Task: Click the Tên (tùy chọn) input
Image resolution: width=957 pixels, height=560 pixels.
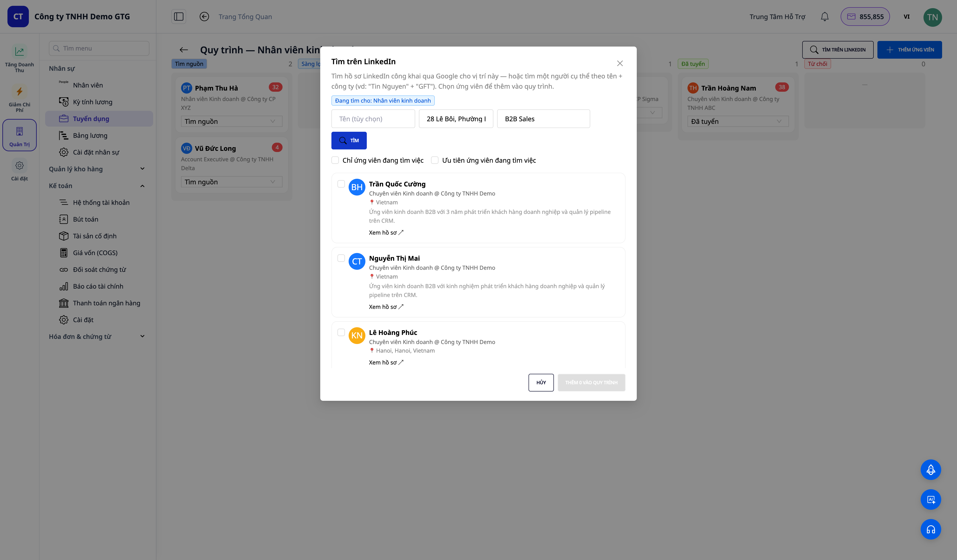Action: [373, 119]
